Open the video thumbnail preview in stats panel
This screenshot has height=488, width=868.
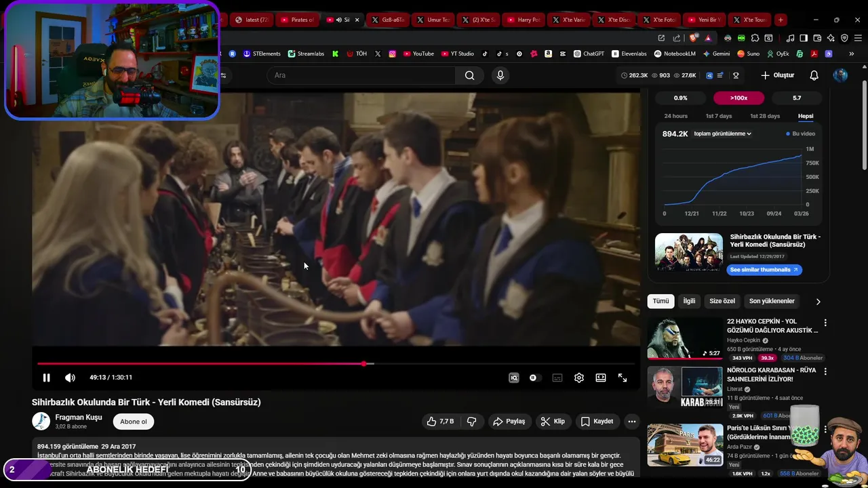point(689,252)
